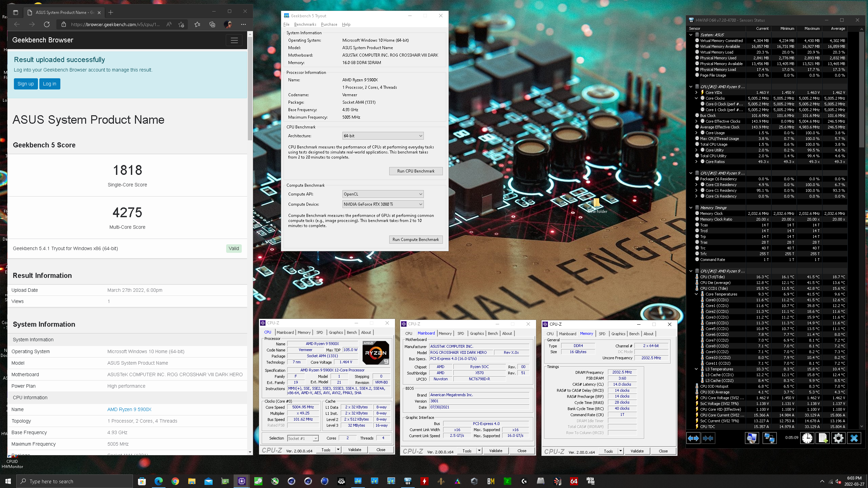Click the Windows taskbar search box

[75, 481]
